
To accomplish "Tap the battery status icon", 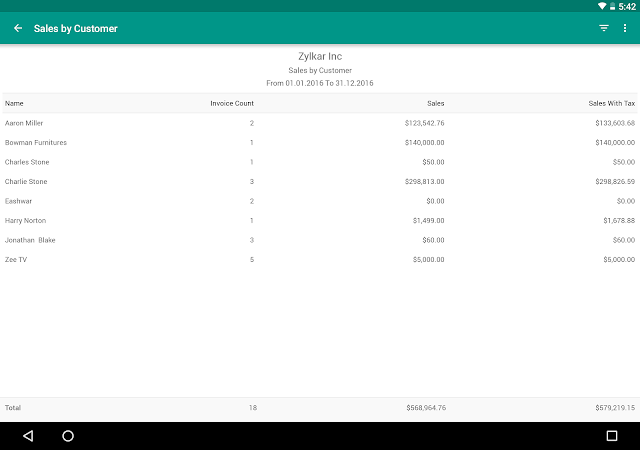I will 612,6.
